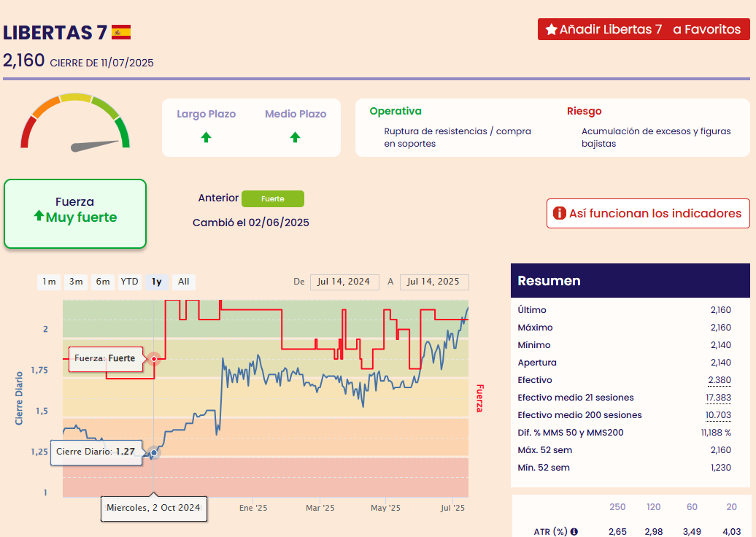Click the Último row value 2,160

[721, 310]
